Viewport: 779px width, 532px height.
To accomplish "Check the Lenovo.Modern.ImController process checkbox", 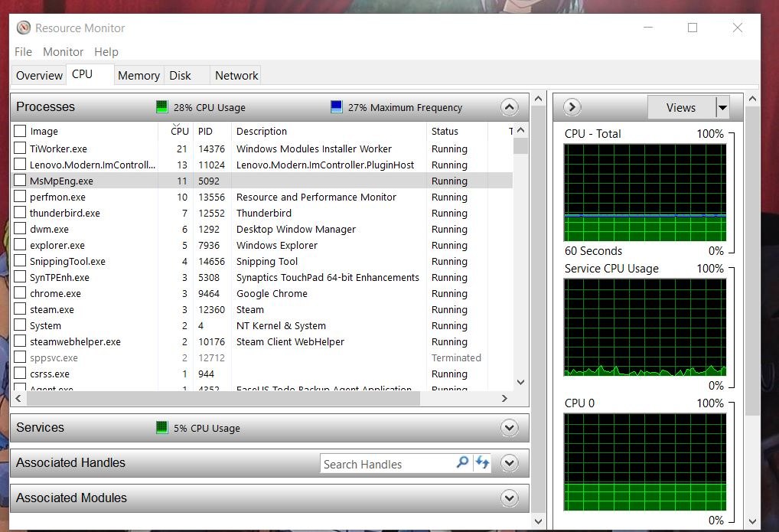I will (x=20, y=164).
